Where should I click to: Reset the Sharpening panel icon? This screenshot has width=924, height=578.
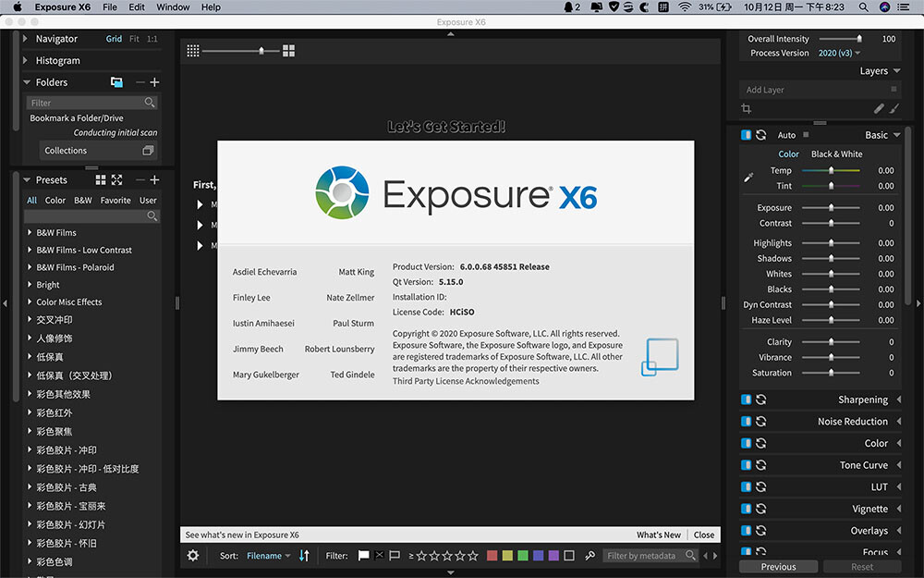pos(760,400)
